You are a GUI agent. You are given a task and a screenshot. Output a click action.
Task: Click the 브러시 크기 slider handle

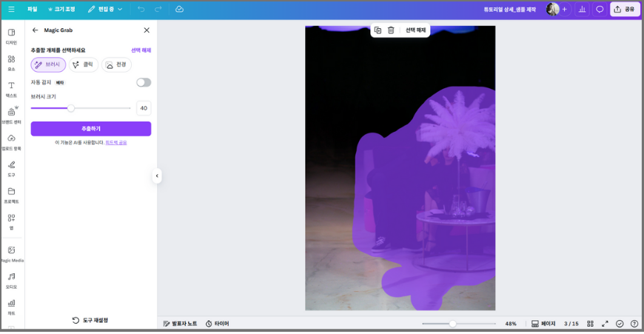(x=71, y=108)
